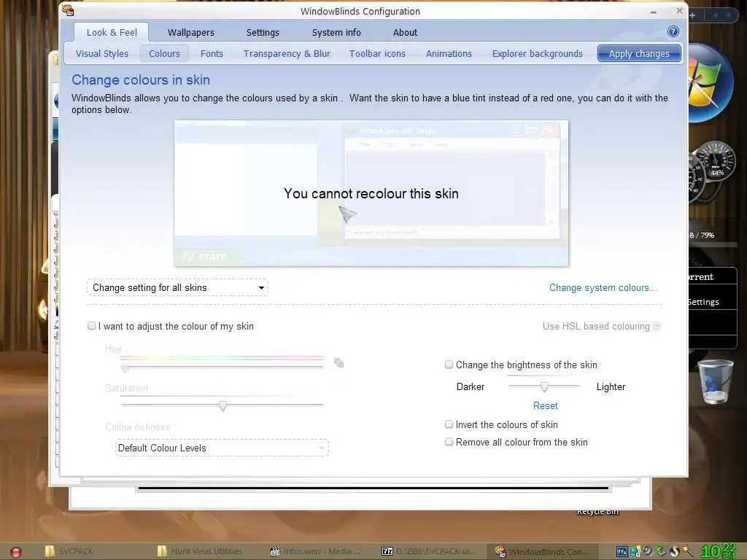The image size is (747, 560).
Task: Switch to the 7z D:\I386\SVCPACK taskbar button
Action: point(429,551)
